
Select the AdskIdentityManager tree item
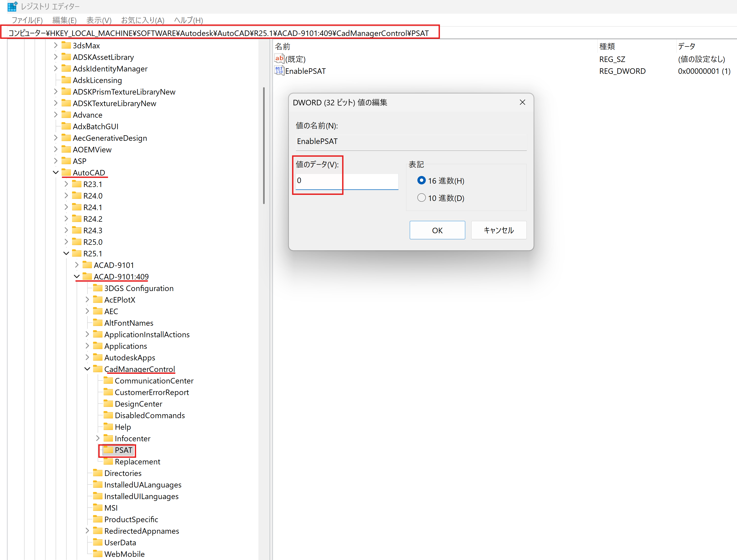click(110, 69)
